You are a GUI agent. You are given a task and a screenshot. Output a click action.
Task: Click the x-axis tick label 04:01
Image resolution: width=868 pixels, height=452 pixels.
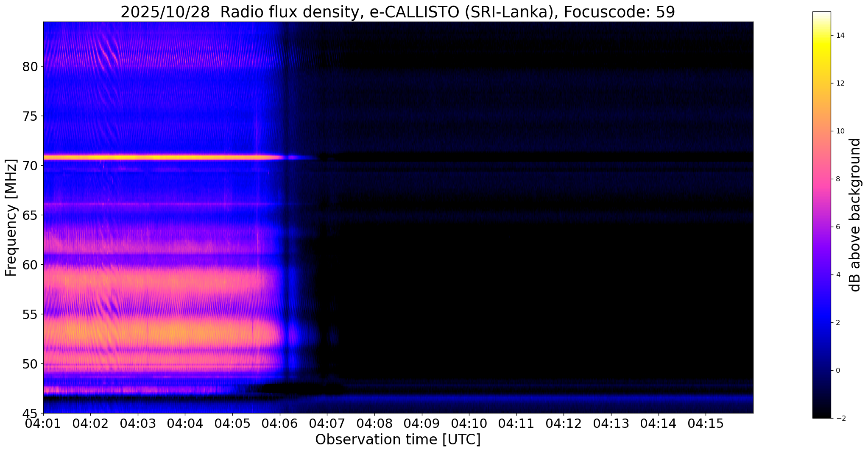click(x=43, y=424)
